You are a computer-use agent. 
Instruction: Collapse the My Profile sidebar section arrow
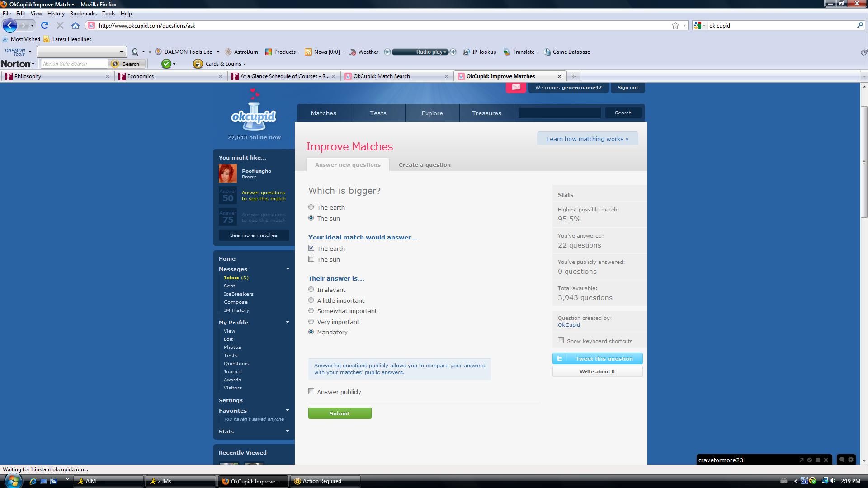[288, 322]
